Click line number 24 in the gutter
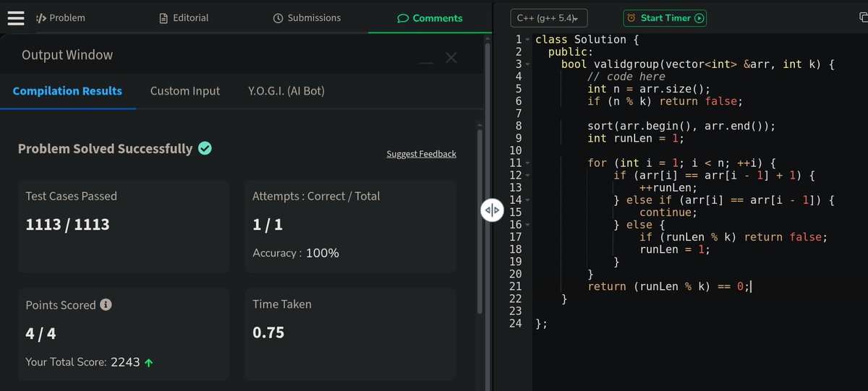Viewport: 868px width, 391px height. click(515, 324)
